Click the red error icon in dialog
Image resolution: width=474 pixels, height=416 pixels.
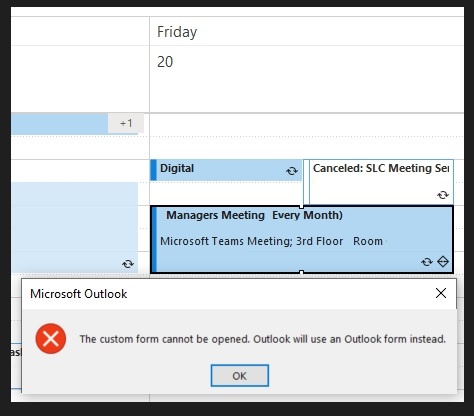point(51,339)
